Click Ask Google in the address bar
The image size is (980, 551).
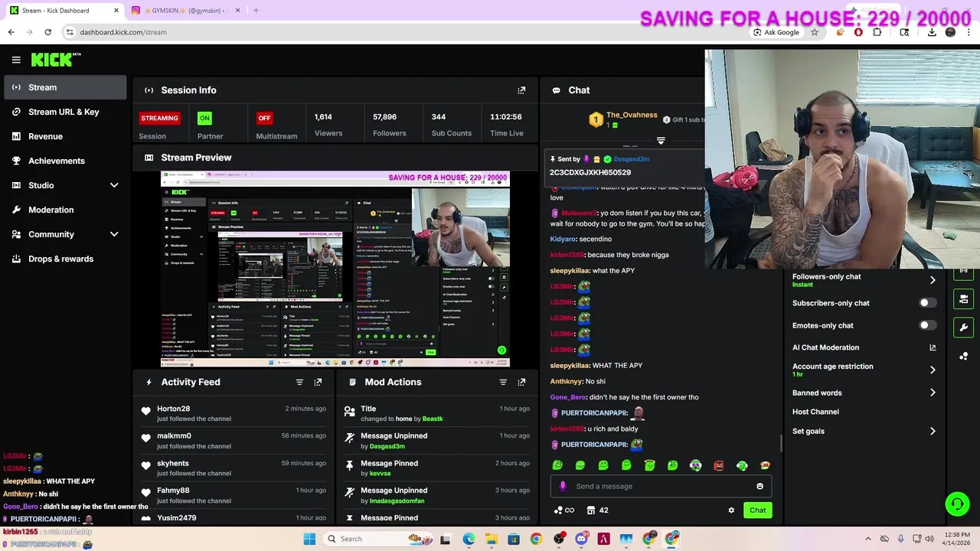pyautogui.click(x=776, y=32)
